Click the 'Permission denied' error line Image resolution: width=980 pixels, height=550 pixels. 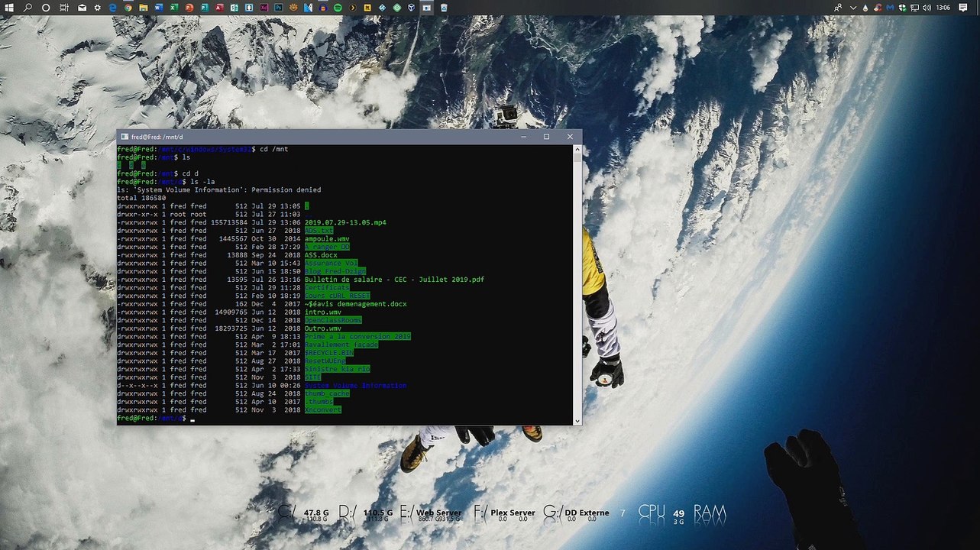(218, 190)
